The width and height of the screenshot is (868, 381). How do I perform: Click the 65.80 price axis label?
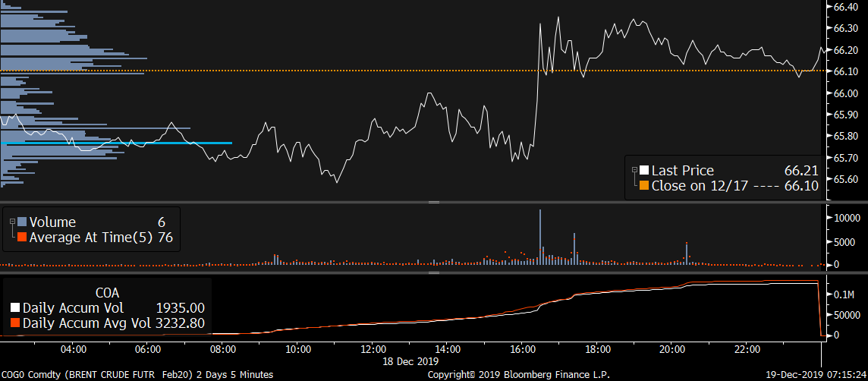tap(845, 136)
